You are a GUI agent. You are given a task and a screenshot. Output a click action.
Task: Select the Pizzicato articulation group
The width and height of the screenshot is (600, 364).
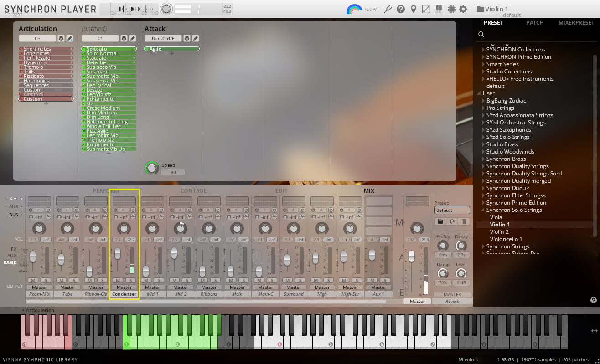(x=46, y=76)
